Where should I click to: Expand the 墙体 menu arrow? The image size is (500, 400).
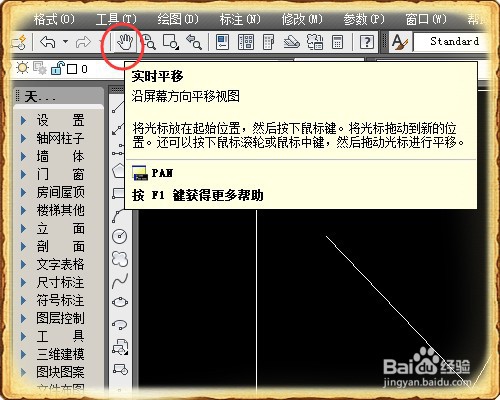click(x=23, y=156)
